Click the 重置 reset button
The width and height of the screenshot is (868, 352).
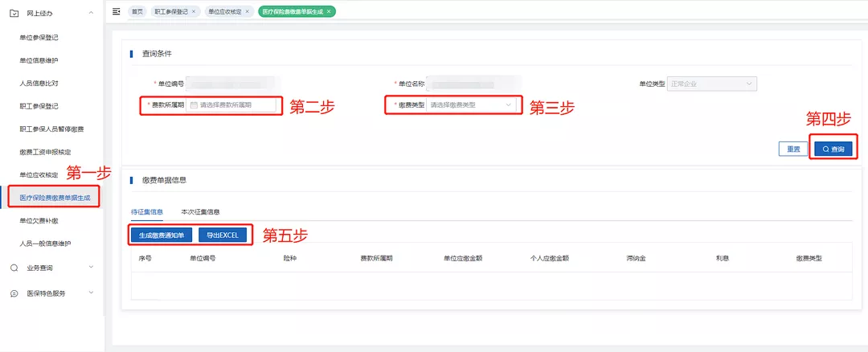pos(793,149)
